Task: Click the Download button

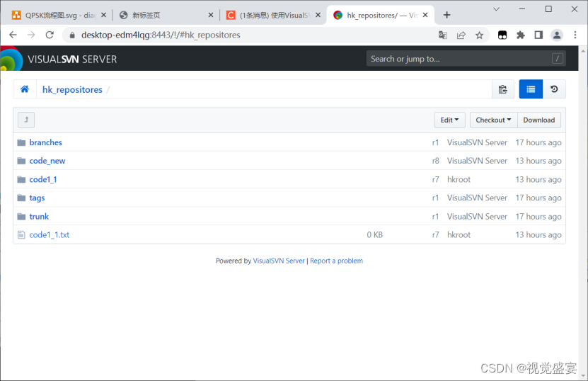Action: pos(539,120)
